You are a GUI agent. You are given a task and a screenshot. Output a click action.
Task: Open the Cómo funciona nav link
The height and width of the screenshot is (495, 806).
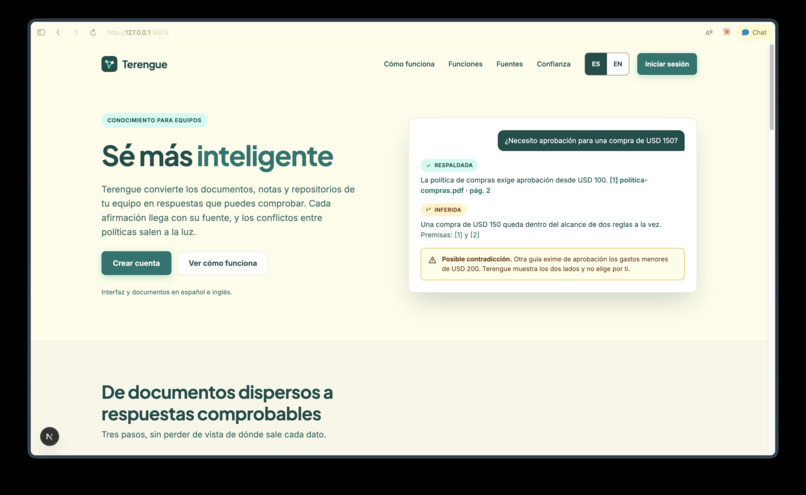click(409, 64)
